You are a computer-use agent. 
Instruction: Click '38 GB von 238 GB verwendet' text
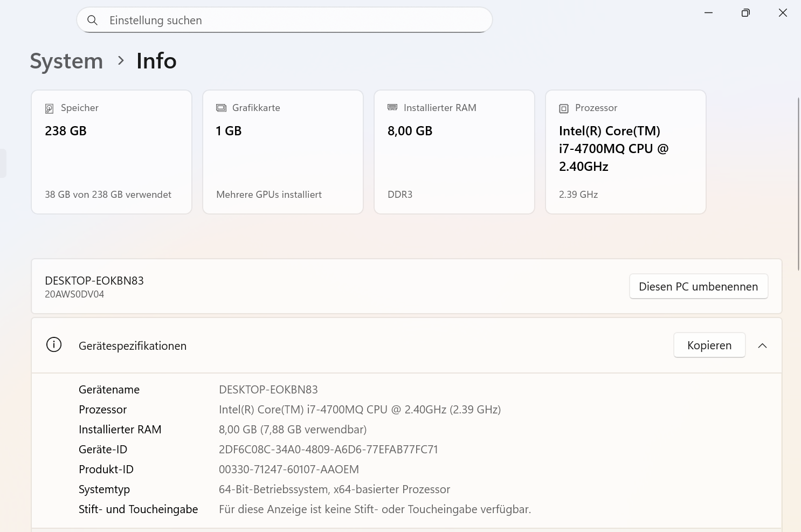(x=108, y=195)
